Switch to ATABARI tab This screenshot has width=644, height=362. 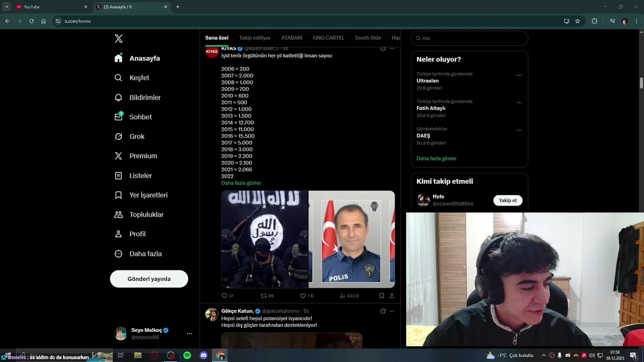(x=292, y=38)
